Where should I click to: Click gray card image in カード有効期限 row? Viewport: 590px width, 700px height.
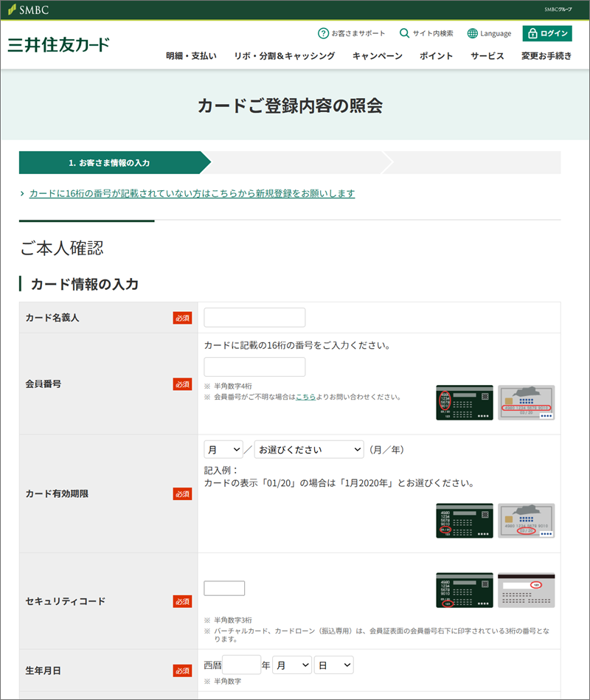tap(526, 521)
